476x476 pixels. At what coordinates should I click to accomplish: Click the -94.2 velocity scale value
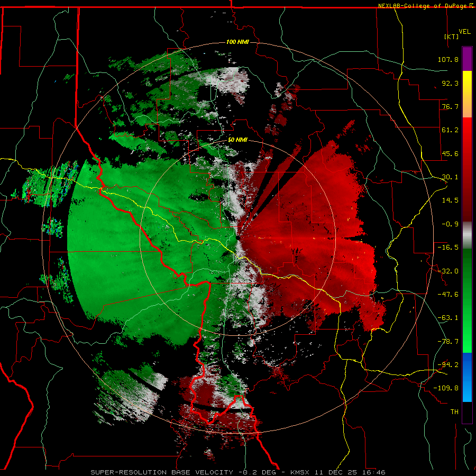pos(448,365)
